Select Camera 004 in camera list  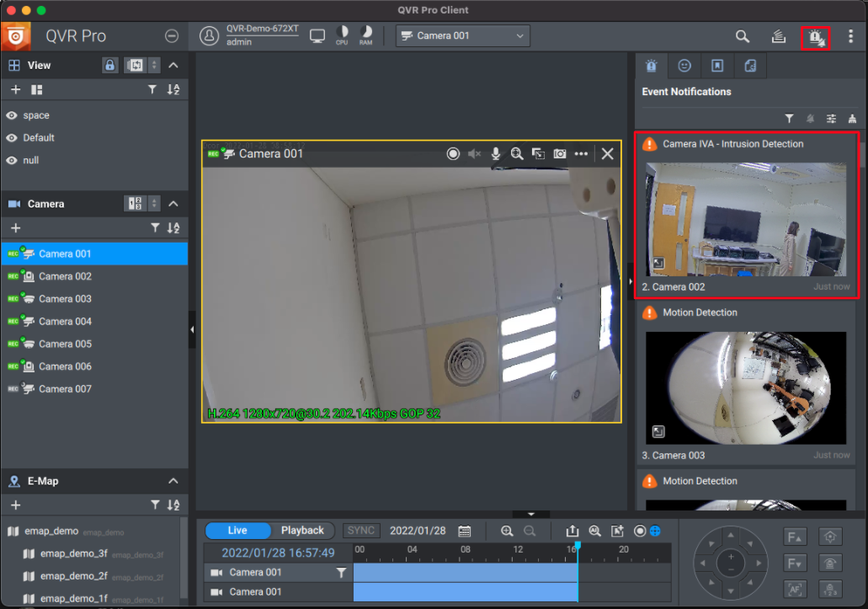tap(65, 321)
